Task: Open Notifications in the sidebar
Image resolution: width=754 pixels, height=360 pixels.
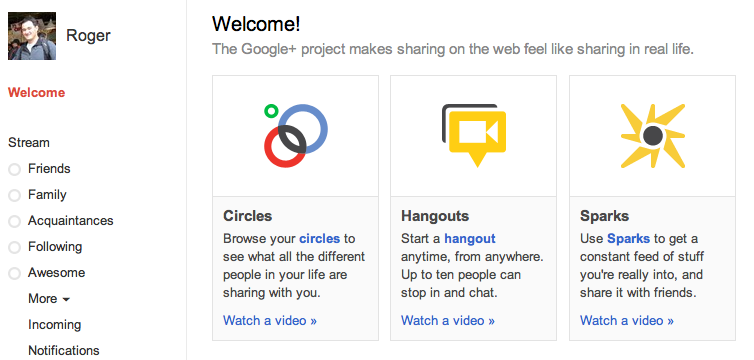Action: click(x=63, y=350)
